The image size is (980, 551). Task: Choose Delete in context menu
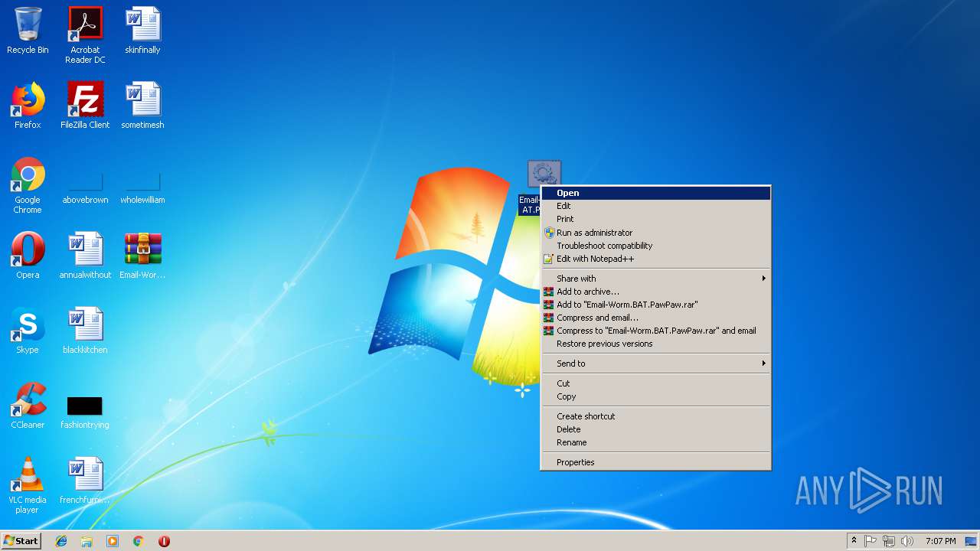point(656,429)
